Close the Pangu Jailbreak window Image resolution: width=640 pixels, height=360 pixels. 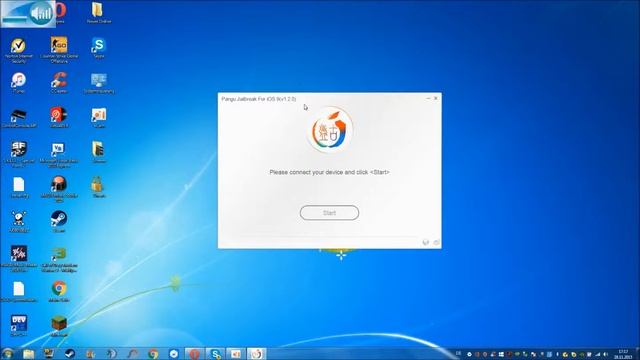click(x=436, y=98)
